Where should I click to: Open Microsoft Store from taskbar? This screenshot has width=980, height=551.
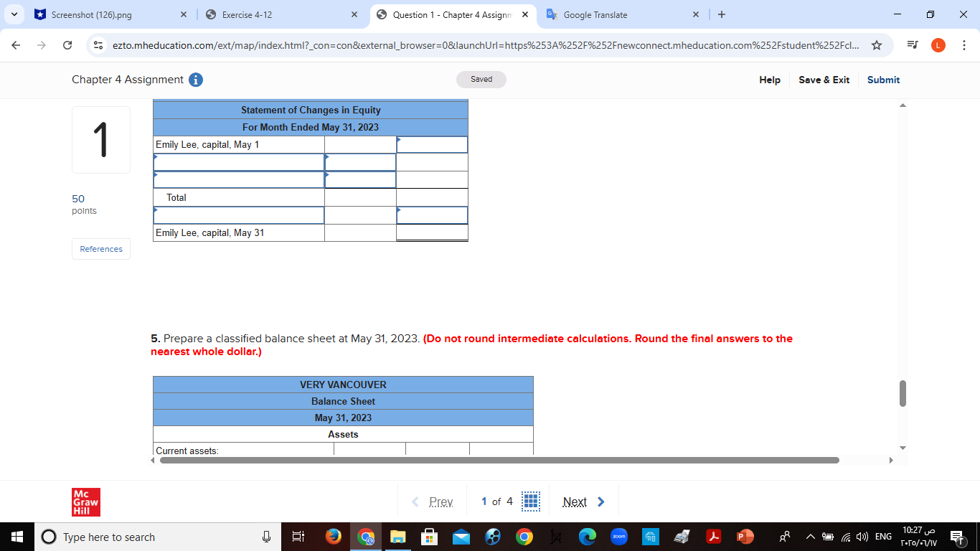tap(429, 537)
